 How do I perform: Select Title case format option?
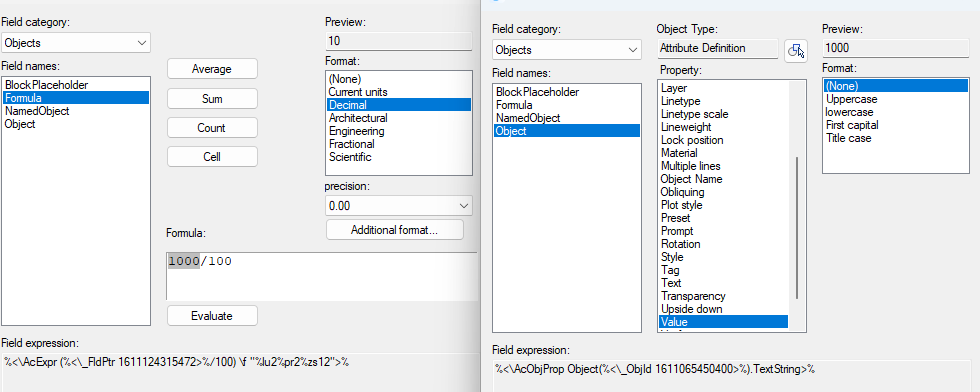[x=848, y=138]
